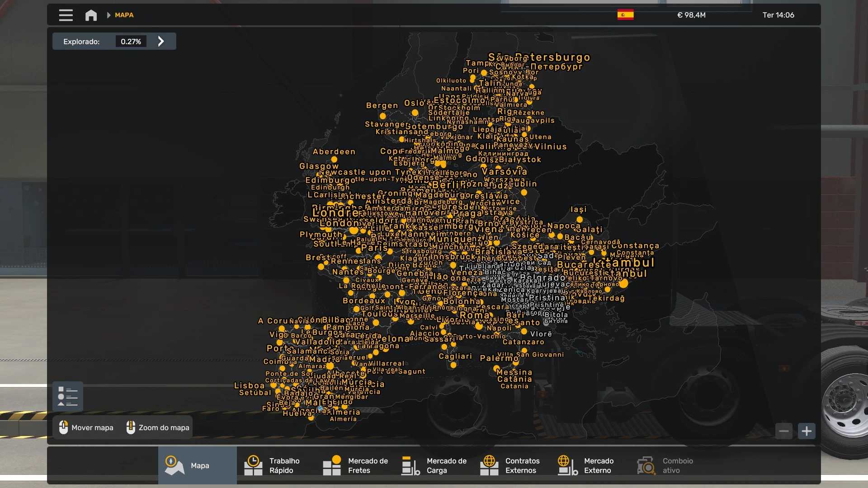Click the game clock Ter 14:06
Viewport: 868px width, 488px height.
778,15
